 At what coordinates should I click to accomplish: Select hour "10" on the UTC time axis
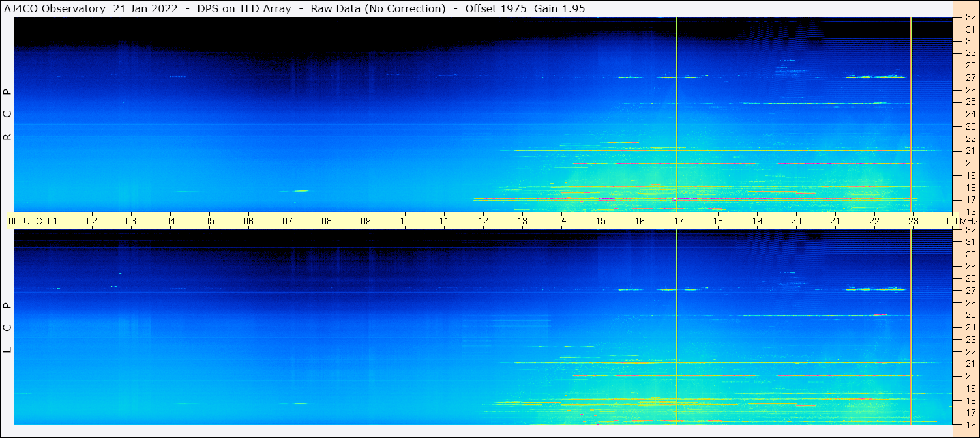405,221
